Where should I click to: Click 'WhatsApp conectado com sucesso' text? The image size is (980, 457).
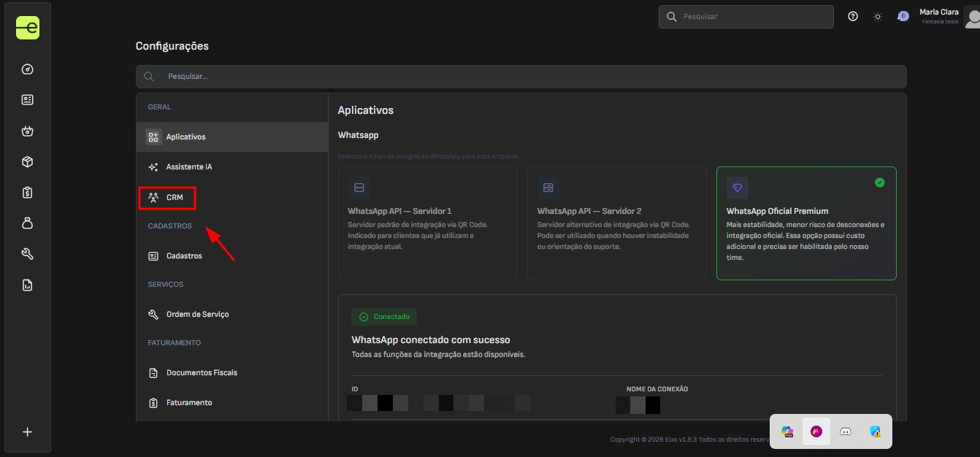[431, 340]
